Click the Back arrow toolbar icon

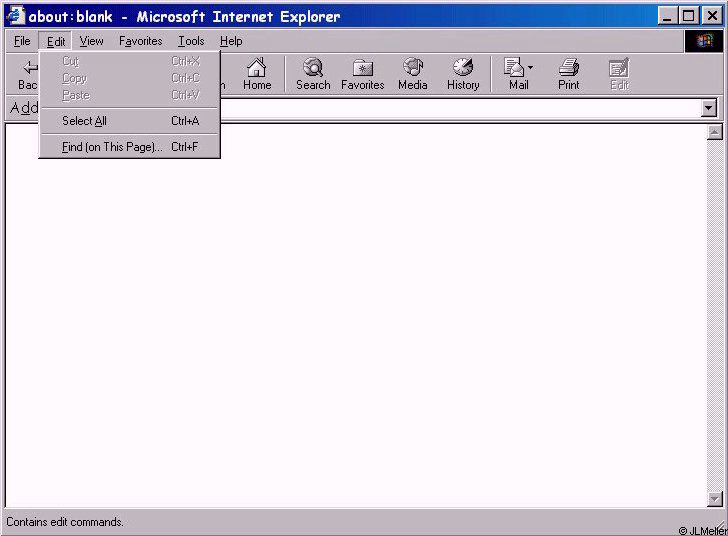point(31,68)
